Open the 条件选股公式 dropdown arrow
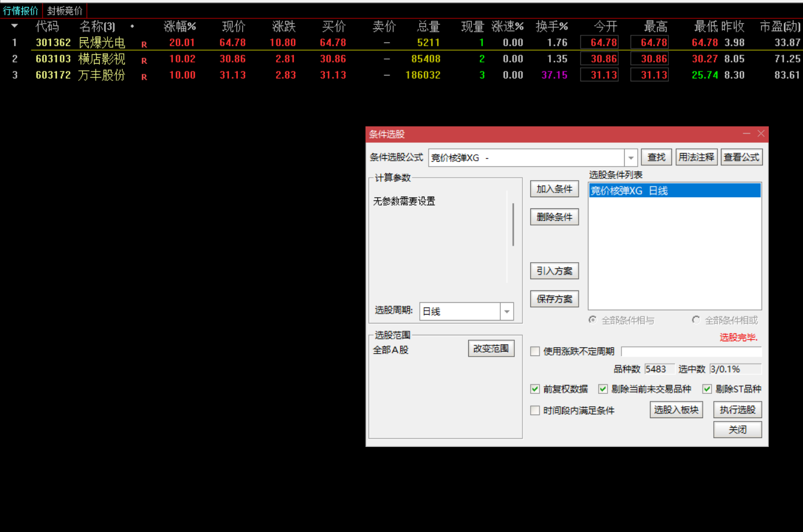The width and height of the screenshot is (803, 532). pos(631,158)
